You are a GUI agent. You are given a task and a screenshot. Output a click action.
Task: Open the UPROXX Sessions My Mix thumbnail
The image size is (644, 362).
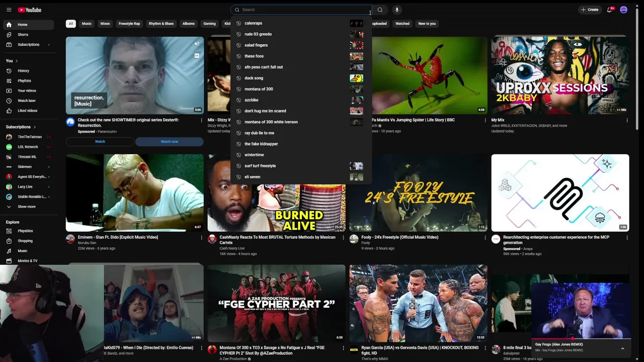pyautogui.click(x=560, y=75)
